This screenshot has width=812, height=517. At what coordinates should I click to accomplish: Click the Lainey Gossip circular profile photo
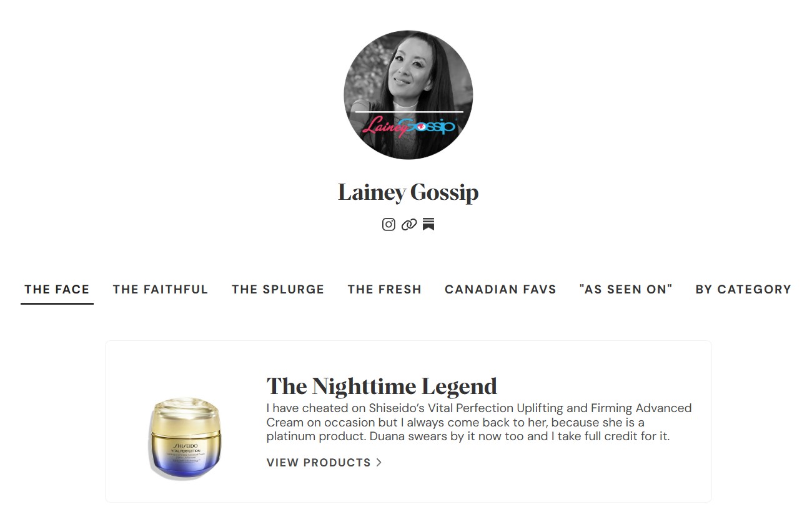click(408, 95)
